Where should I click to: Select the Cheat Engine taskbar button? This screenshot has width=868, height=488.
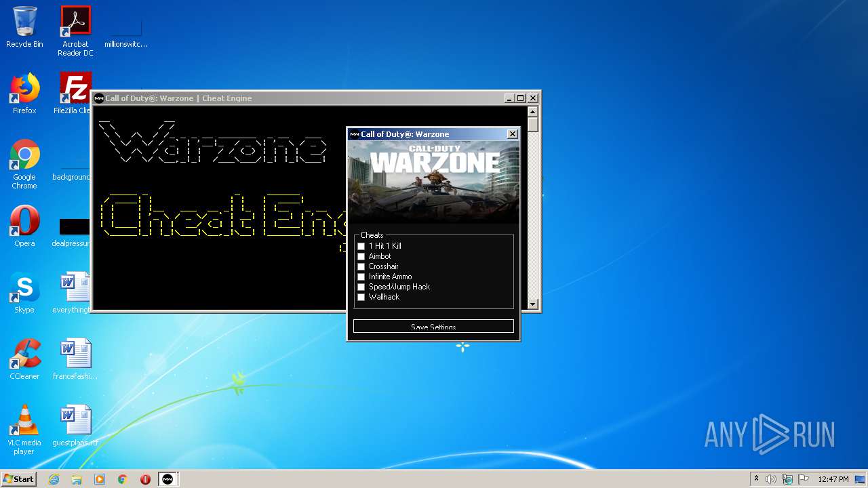[167, 479]
